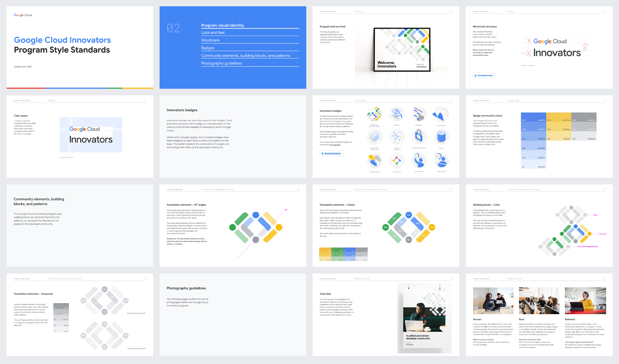Screen dimensions: 619x364
Task: Click the grayscale palette strip on Grayscale slide
Action: [x=61, y=318]
